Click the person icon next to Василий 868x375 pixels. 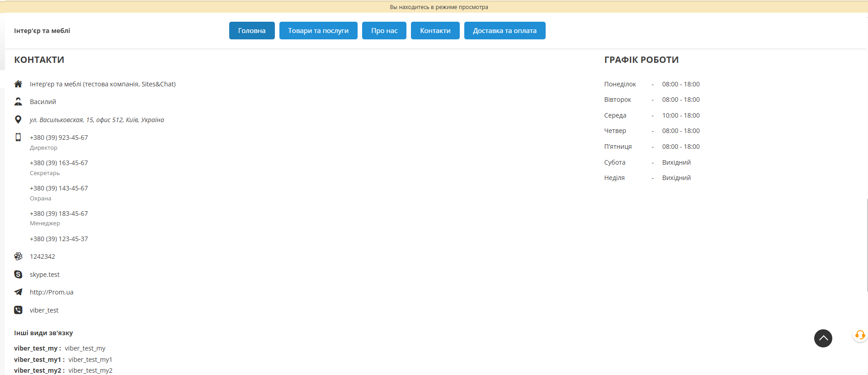tap(18, 102)
